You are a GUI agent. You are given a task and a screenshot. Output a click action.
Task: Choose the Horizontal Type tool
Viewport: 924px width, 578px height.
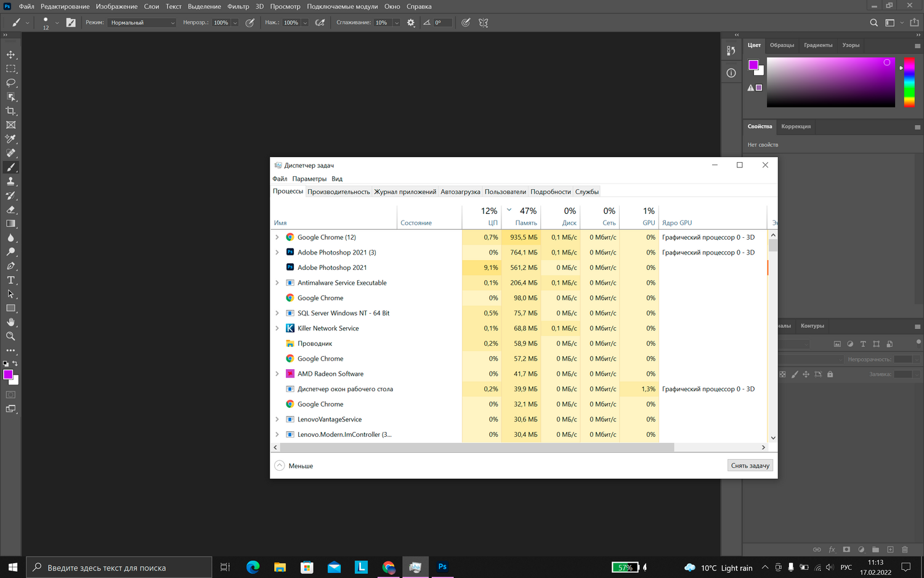tap(10, 280)
